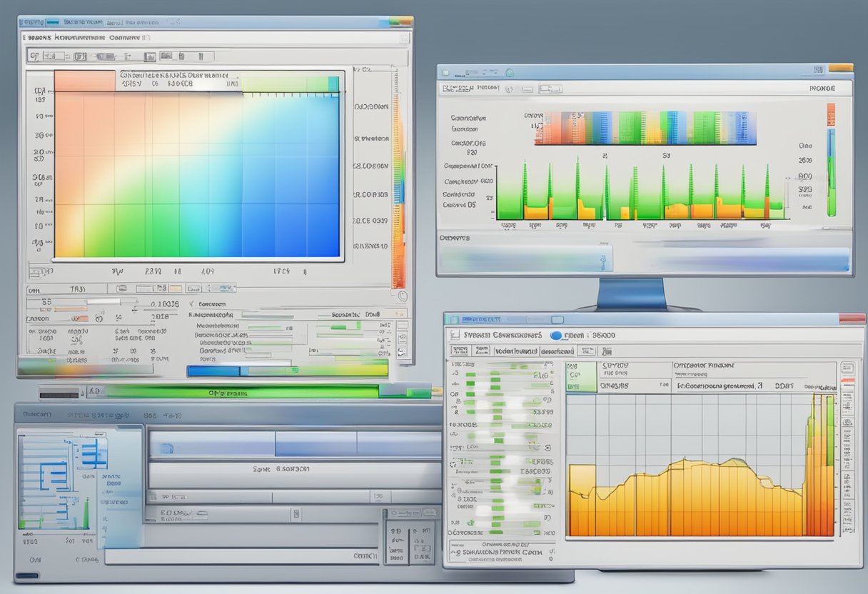Click the titlebar icon of the monitor window
The image size is (868, 594).
[x=445, y=73]
